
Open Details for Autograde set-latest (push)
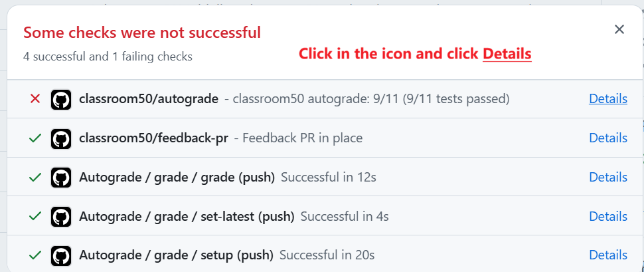(608, 216)
